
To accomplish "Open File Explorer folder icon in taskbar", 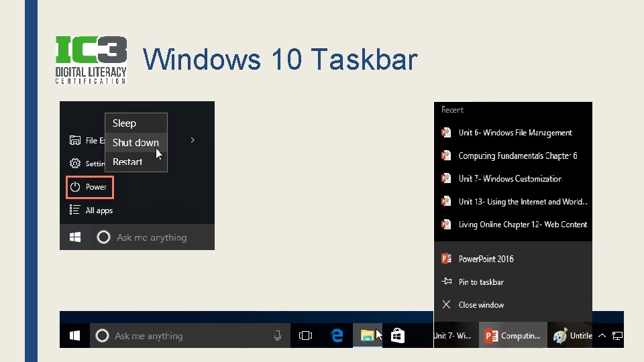I will pyautogui.click(x=367, y=336).
